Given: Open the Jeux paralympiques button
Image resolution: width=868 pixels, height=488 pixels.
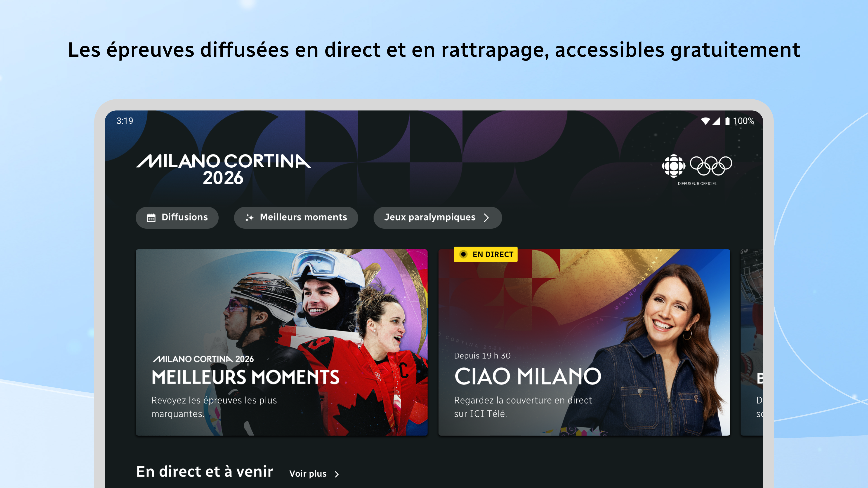Looking at the screenshot, I should pyautogui.click(x=437, y=218).
